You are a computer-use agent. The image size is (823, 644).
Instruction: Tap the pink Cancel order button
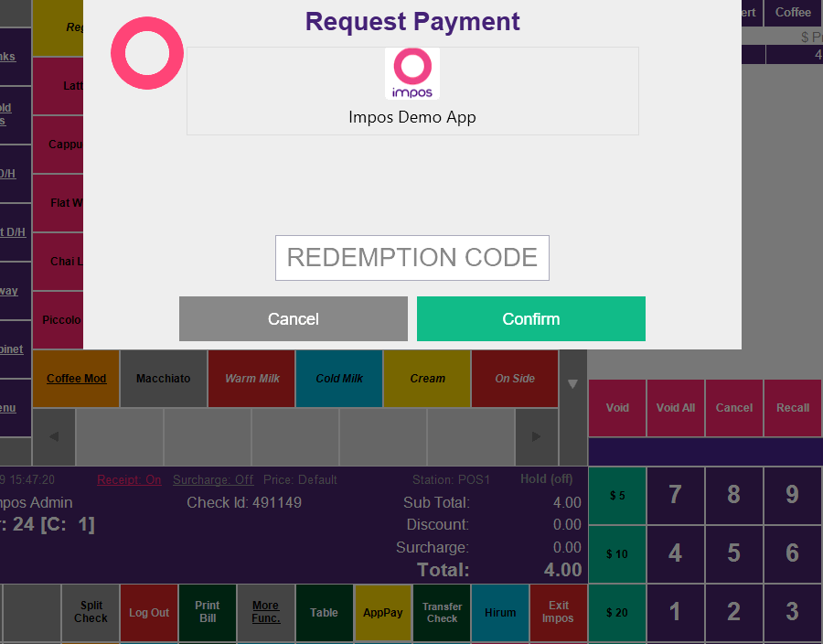pyautogui.click(x=733, y=408)
